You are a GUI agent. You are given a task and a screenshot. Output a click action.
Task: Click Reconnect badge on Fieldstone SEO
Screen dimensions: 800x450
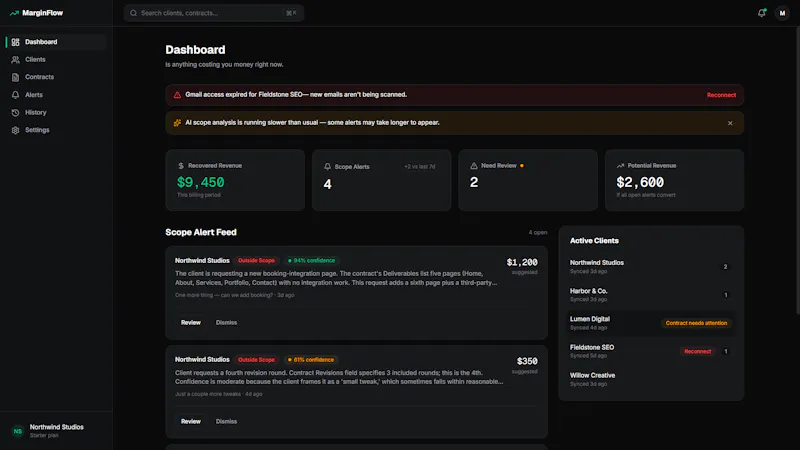point(697,352)
